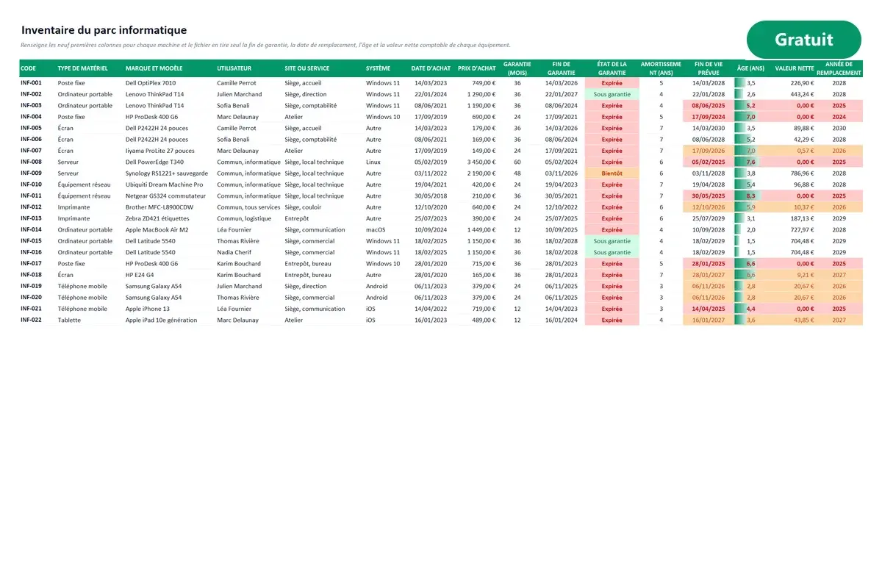This screenshot has height=588, width=882.
Task: Click the HP E24 G4 cell
Action: tap(140, 275)
